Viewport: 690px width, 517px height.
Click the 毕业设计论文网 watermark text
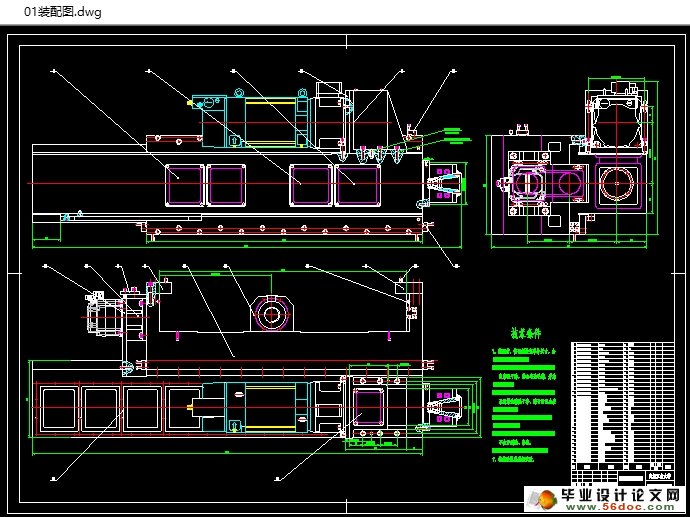pos(626,494)
